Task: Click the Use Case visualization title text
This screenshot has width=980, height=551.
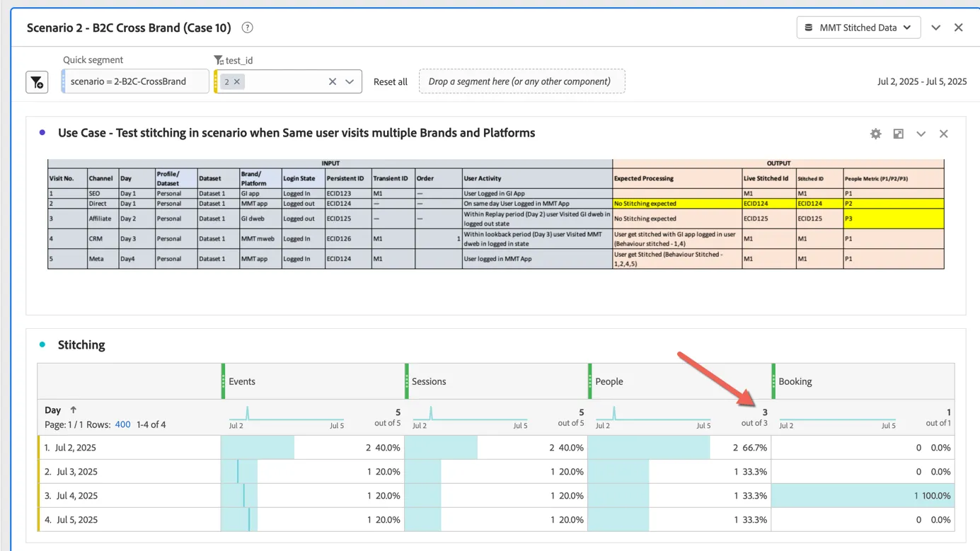Action: pyautogui.click(x=296, y=133)
